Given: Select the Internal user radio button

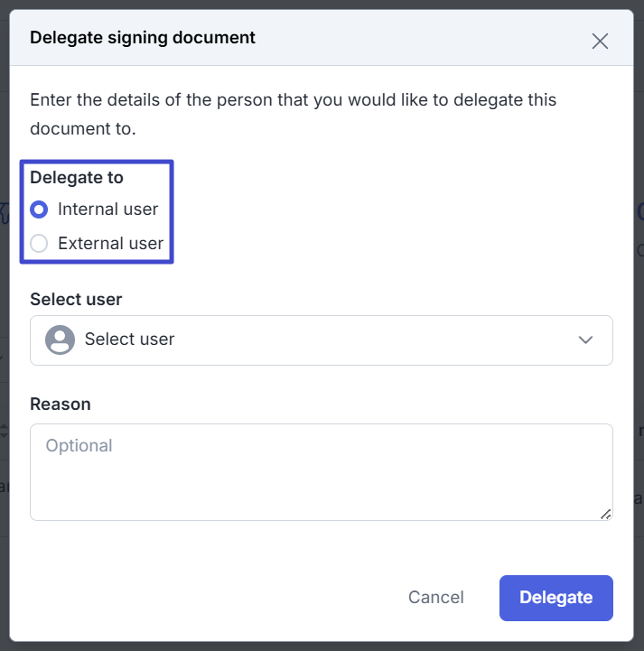Looking at the screenshot, I should point(39,209).
